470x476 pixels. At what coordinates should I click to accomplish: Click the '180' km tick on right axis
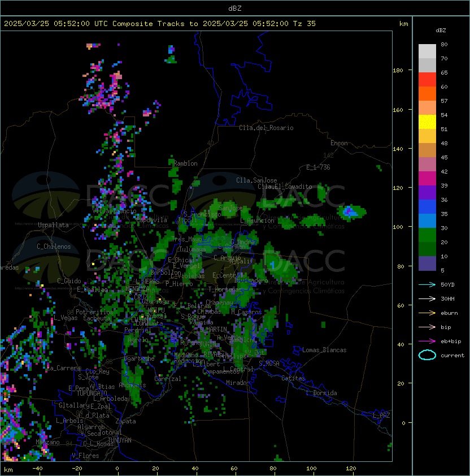[x=398, y=70]
